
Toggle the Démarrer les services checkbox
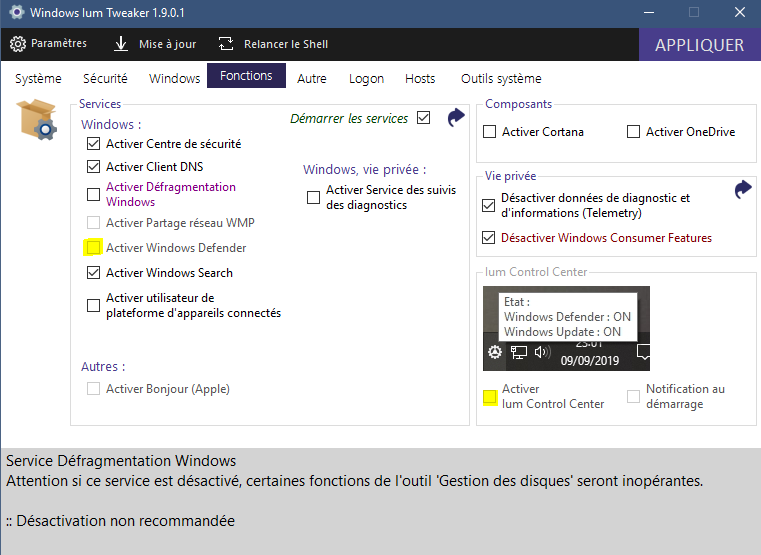click(424, 118)
